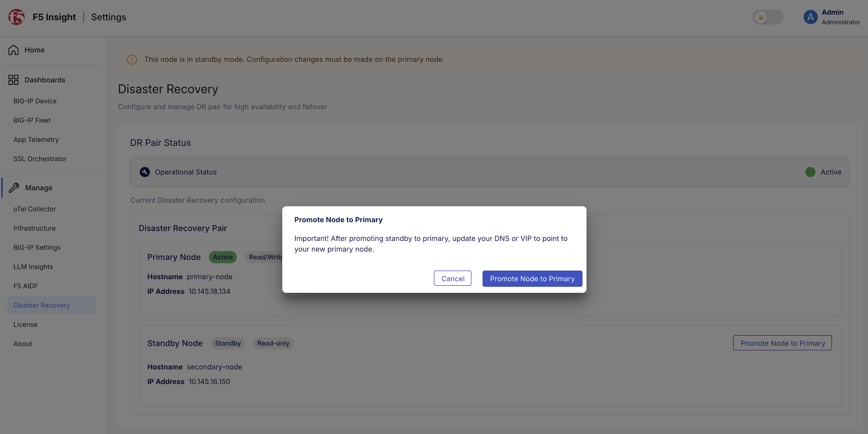Open the Dashboards section
The image size is (868, 434).
[45, 80]
